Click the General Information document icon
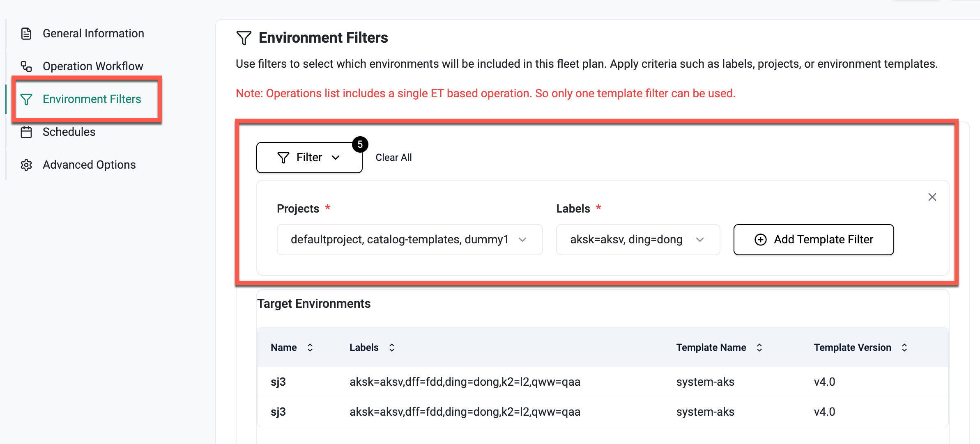Image resolution: width=980 pixels, height=444 pixels. click(26, 34)
